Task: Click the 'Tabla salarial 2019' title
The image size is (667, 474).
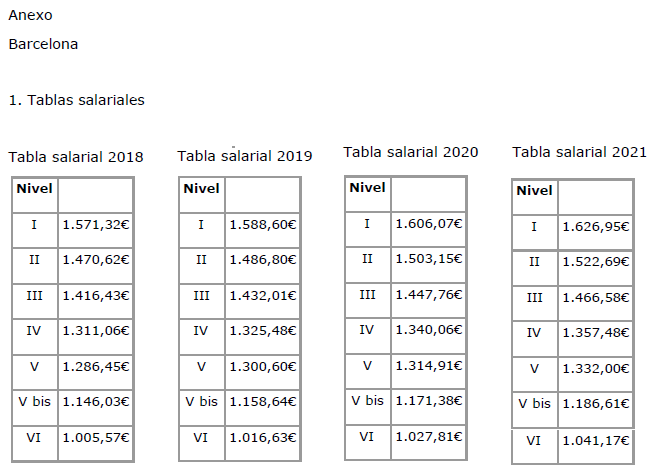Action: pyautogui.click(x=245, y=156)
